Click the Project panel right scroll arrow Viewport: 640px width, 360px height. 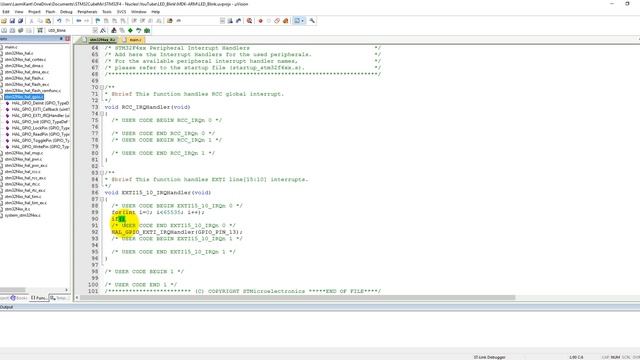[67, 290]
